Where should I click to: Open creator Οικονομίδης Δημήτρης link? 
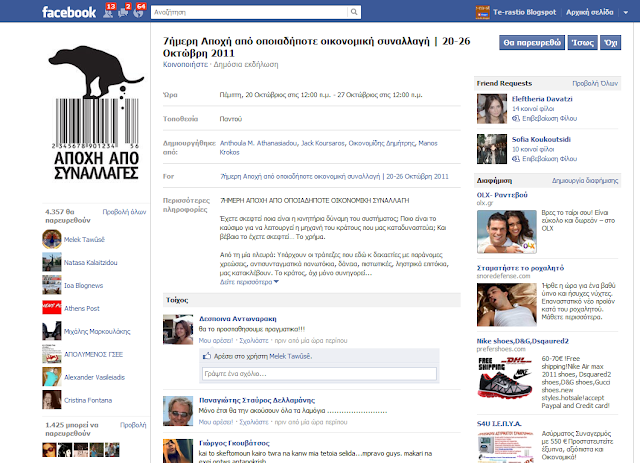click(382, 143)
